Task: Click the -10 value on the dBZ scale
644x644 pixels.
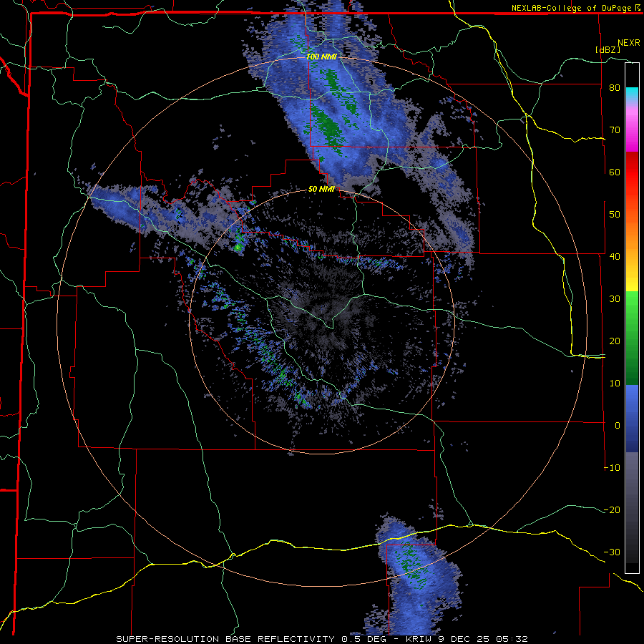Action: 612,467
